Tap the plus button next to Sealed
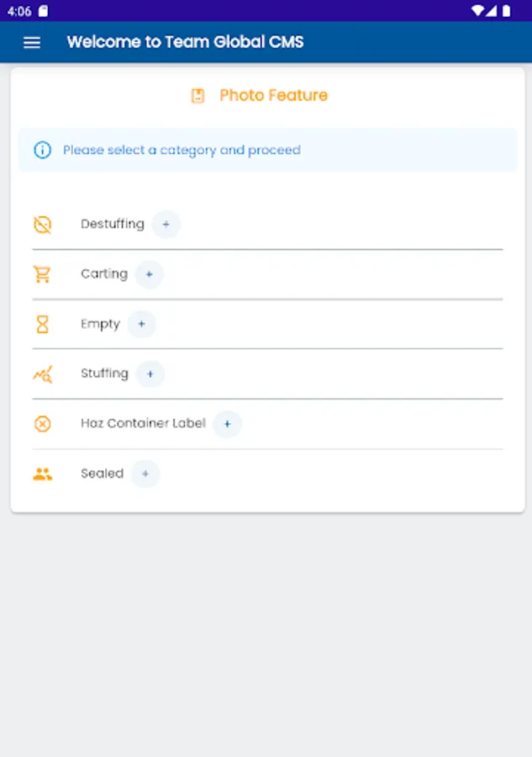 coord(145,474)
